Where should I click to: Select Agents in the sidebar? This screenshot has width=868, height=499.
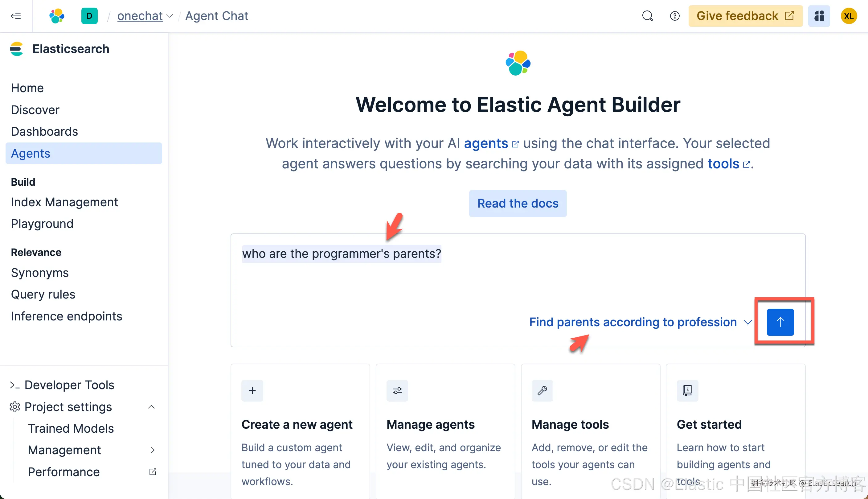[84, 153]
